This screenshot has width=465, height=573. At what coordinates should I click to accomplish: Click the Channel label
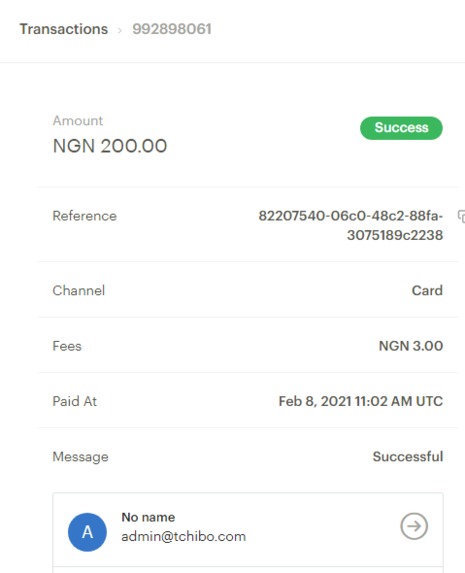[79, 291]
